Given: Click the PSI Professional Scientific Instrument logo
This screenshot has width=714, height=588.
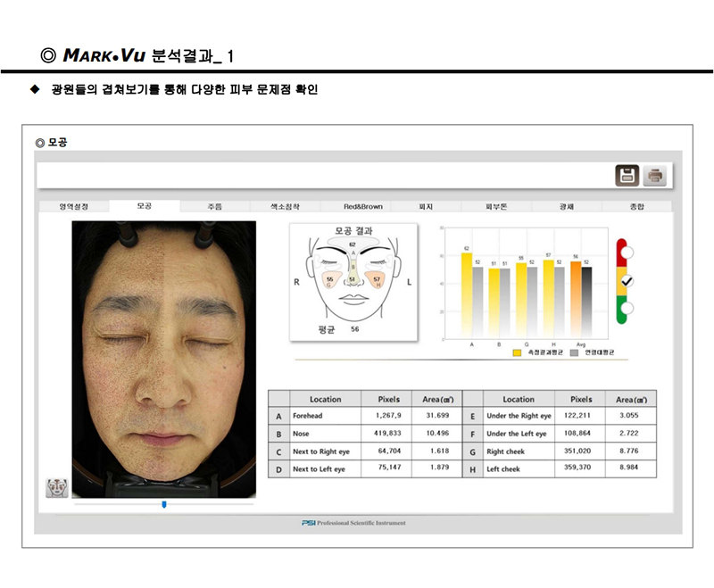Looking at the screenshot, I should [354, 524].
